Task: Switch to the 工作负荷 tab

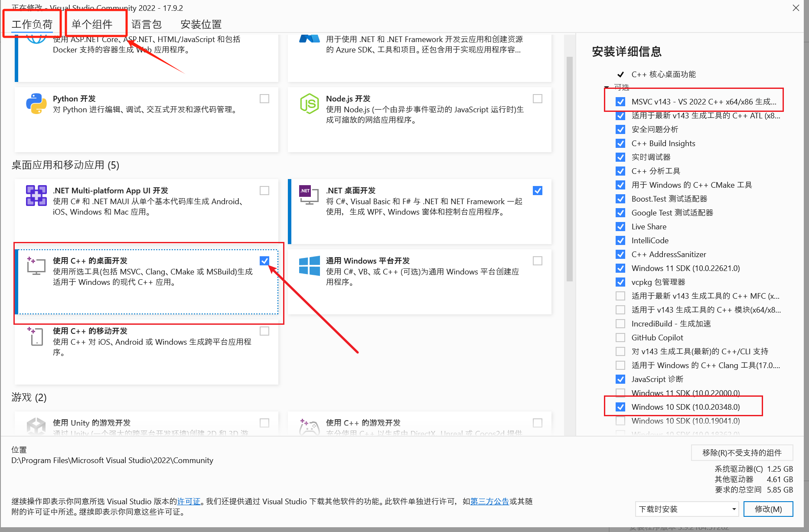Action: pos(32,24)
